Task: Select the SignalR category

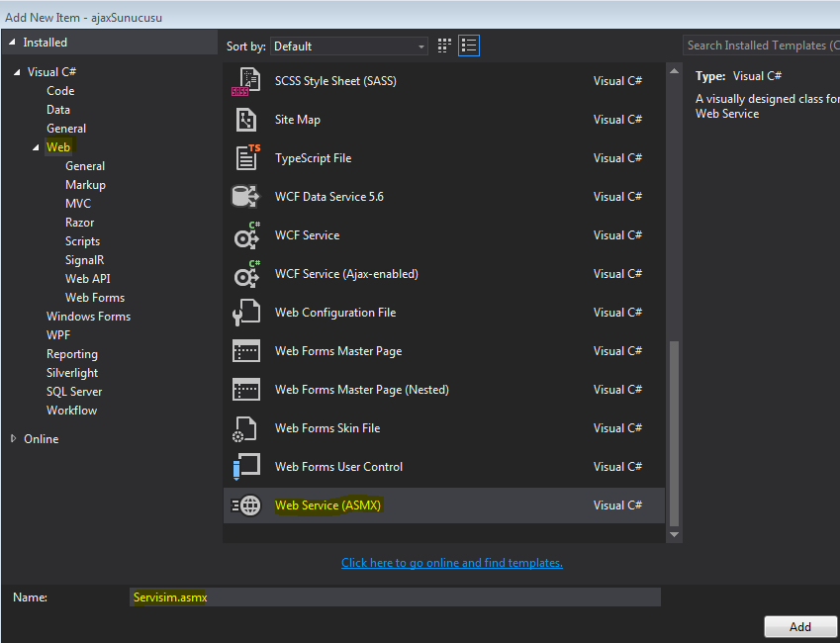Action: (x=85, y=260)
